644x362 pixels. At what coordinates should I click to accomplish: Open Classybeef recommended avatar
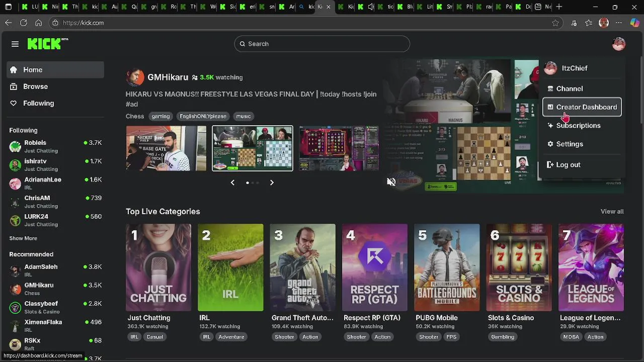(15, 307)
